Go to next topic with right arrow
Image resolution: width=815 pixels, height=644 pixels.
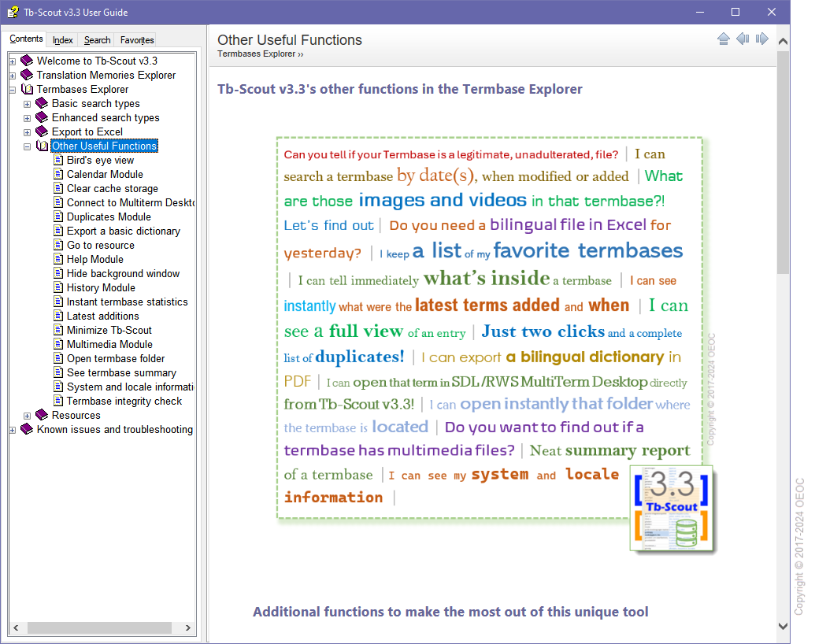click(761, 39)
